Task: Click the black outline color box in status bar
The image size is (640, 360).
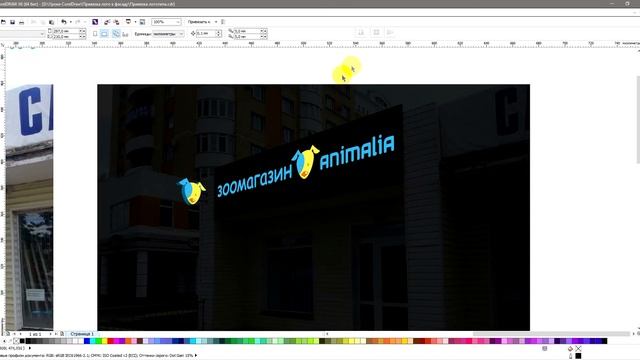Action: pos(578,356)
